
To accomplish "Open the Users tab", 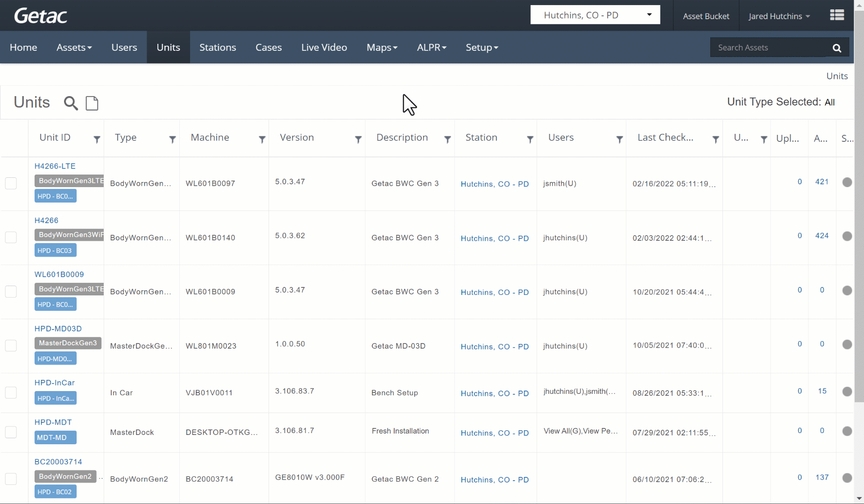I will [124, 48].
